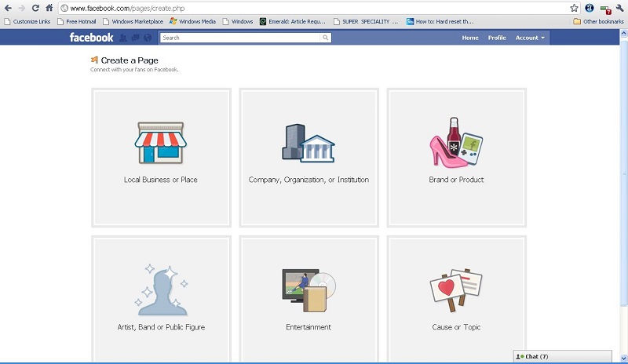The width and height of the screenshot is (628, 364).
Task: Open the Facebook friend requests icon
Action: point(123,38)
